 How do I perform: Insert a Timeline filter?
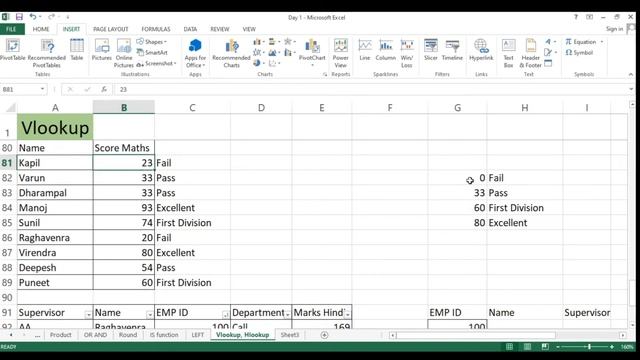(x=452, y=50)
